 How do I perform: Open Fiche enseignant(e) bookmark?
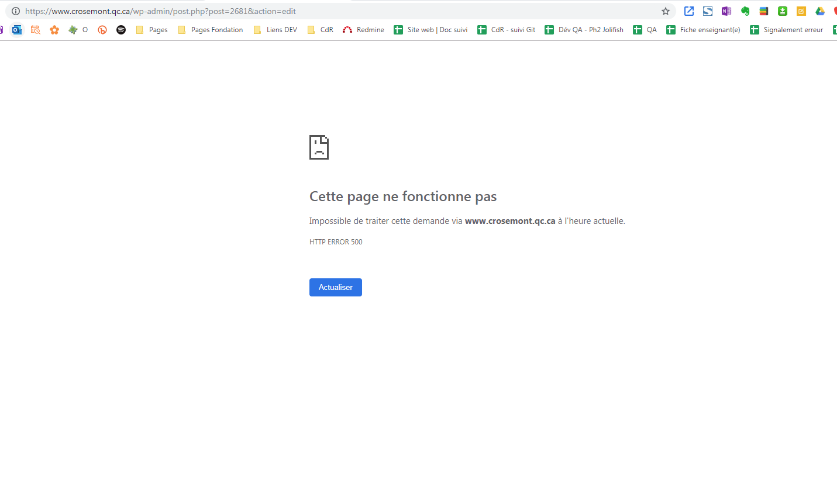coord(704,30)
